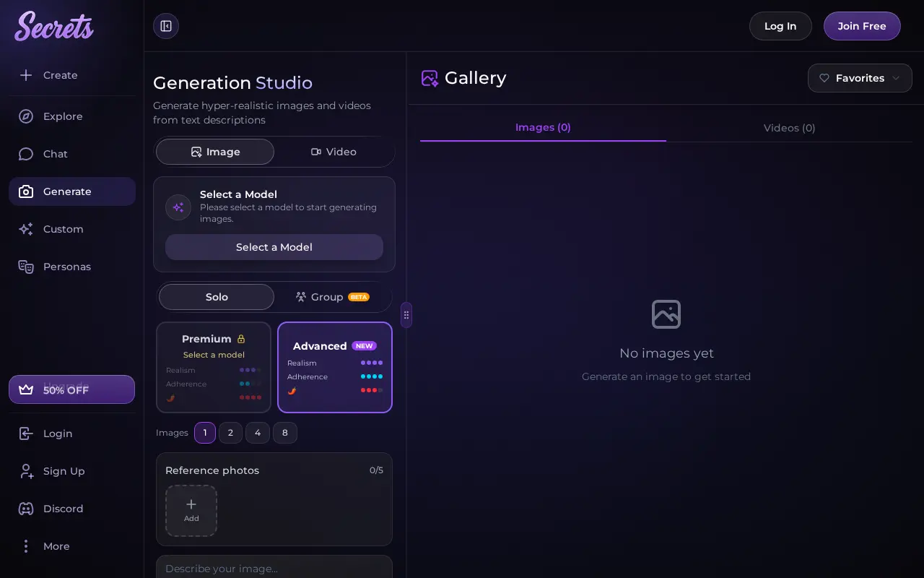Click the Describe your image field

pyautogui.click(x=274, y=568)
